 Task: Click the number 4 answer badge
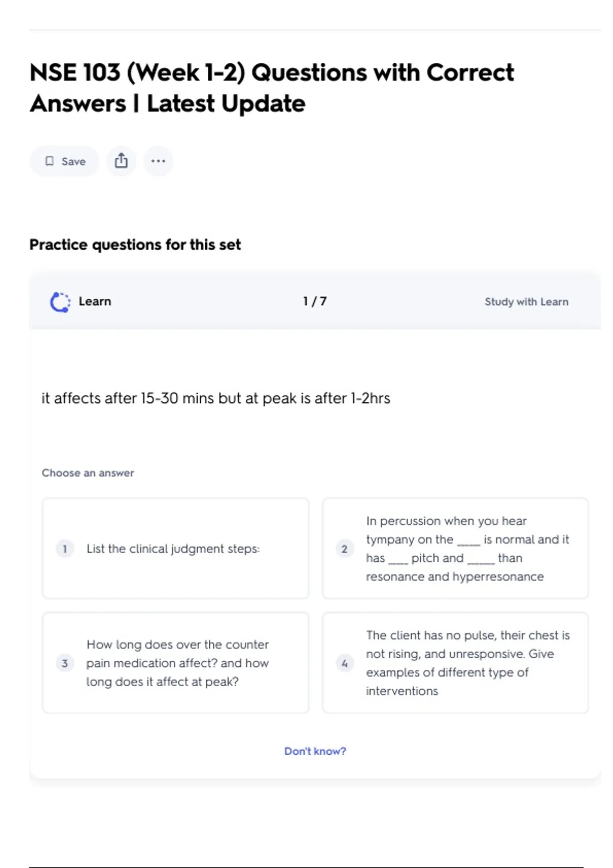pyautogui.click(x=344, y=663)
